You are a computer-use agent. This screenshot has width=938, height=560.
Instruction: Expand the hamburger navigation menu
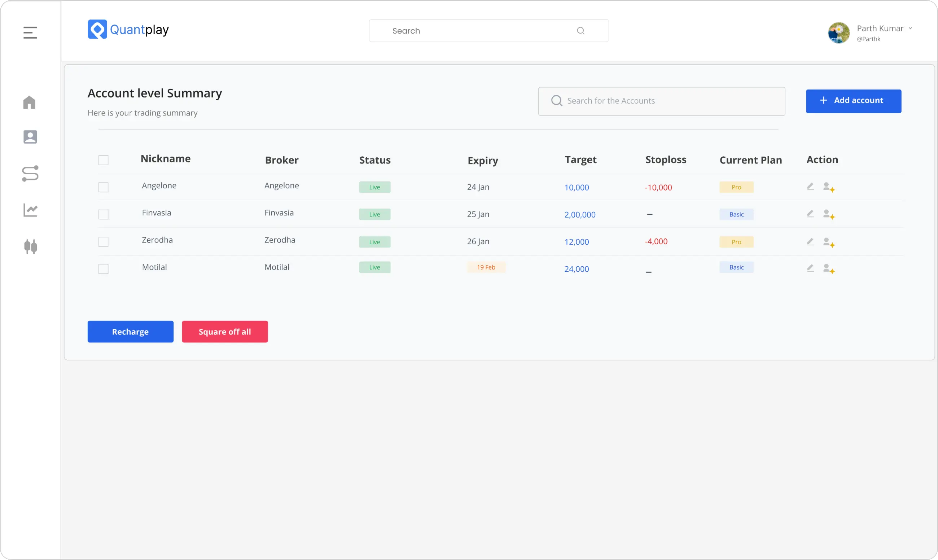[x=30, y=32]
